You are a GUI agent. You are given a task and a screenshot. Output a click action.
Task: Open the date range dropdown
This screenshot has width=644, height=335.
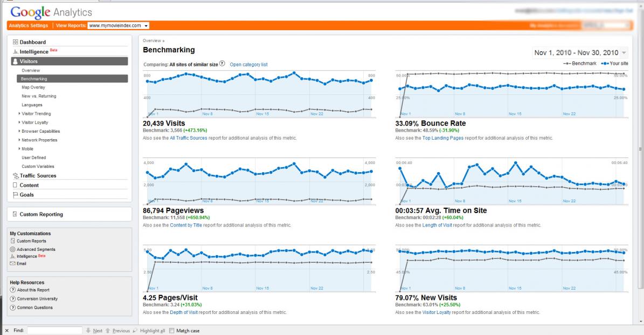tap(580, 53)
